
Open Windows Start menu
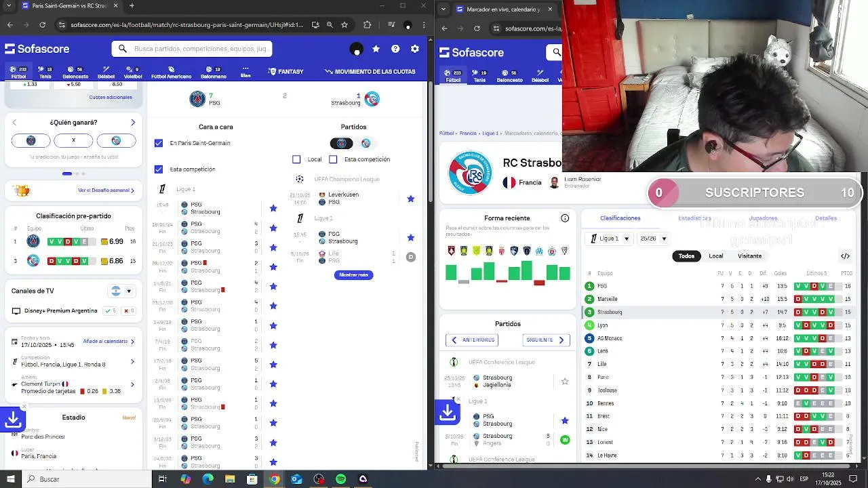coord(11,479)
